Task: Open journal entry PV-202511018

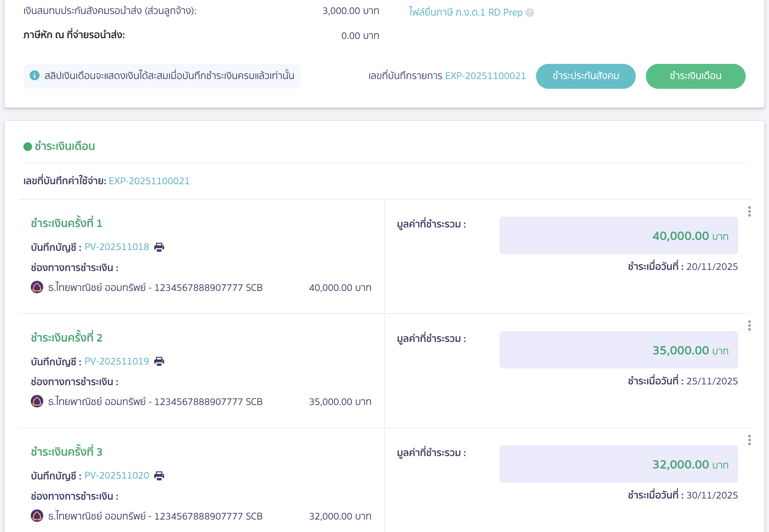Action: point(116,247)
